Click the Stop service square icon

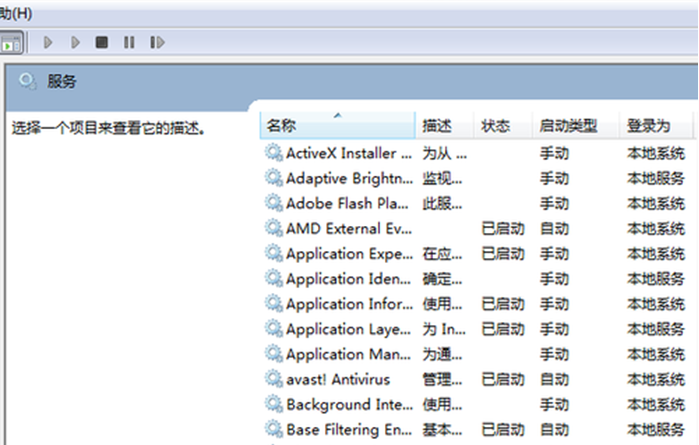coord(101,42)
